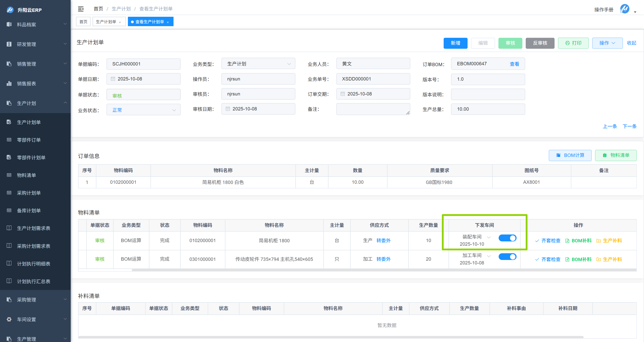The image size is (644, 342).
Task: Click the 打印 print icon button
Action: coord(573,43)
